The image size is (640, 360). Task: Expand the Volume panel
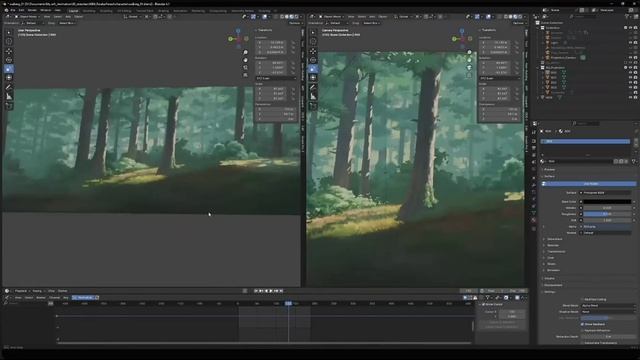coord(549,278)
